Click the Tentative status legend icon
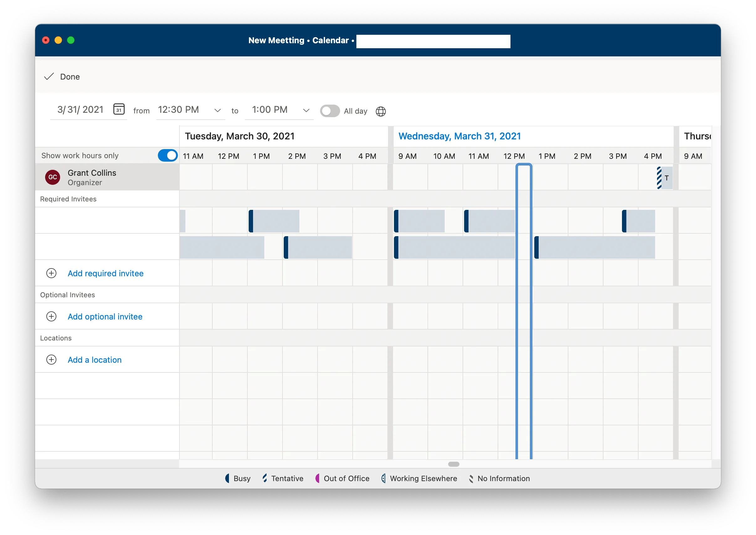Viewport: 756px width, 535px height. point(266,478)
